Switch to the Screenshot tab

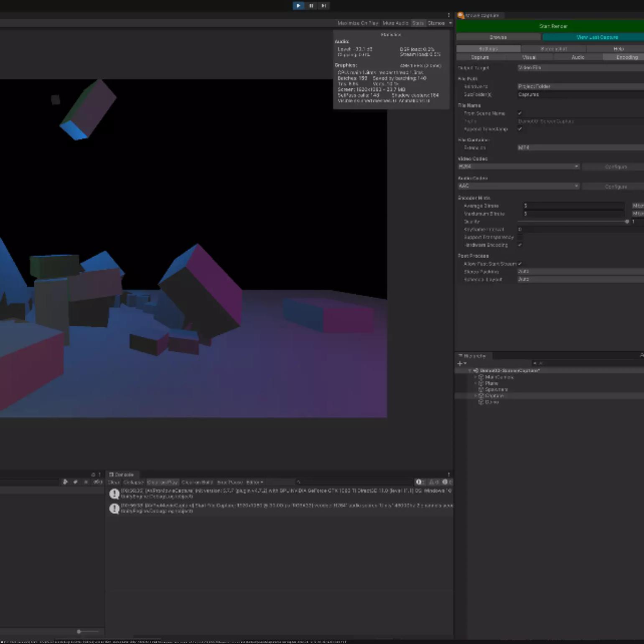[x=553, y=49]
